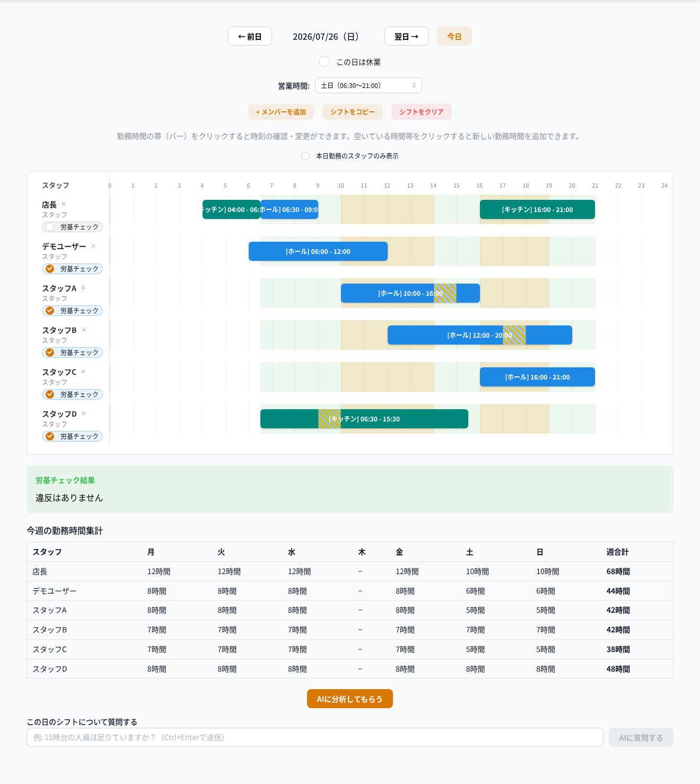
Task: Click メンバーを追加 button
Action: (x=281, y=112)
